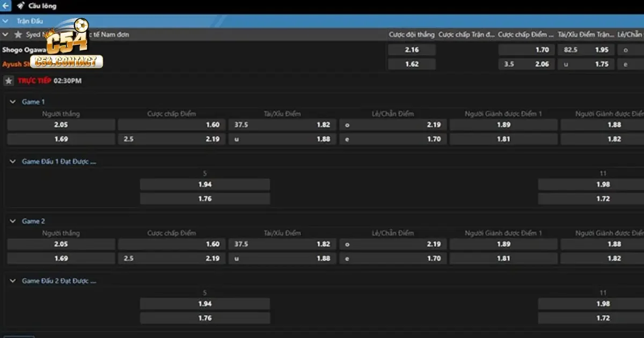Click the back arrow in top-left corner
Image resolution: width=644 pixels, height=338 pixels.
coord(6,6)
